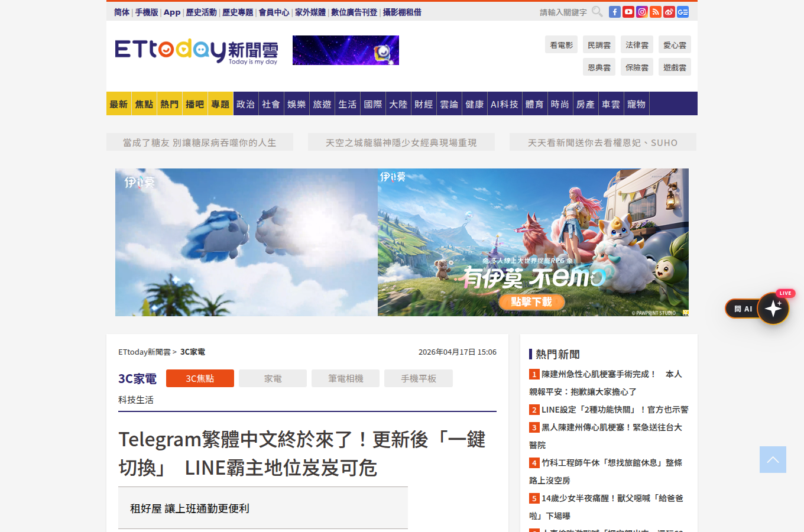The width and height of the screenshot is (804, 532).
Task: Open the 車雲 navigation item
Action: click(611, 104)
